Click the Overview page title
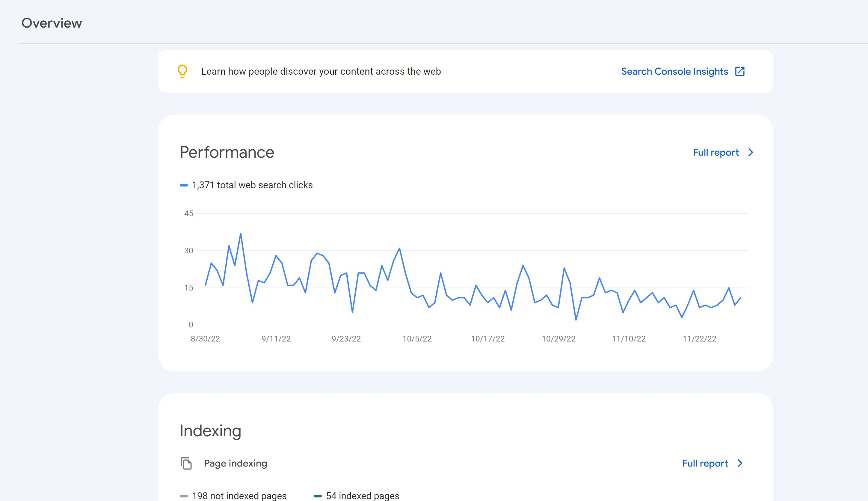868x501 pixels. (x=52, y=23)
